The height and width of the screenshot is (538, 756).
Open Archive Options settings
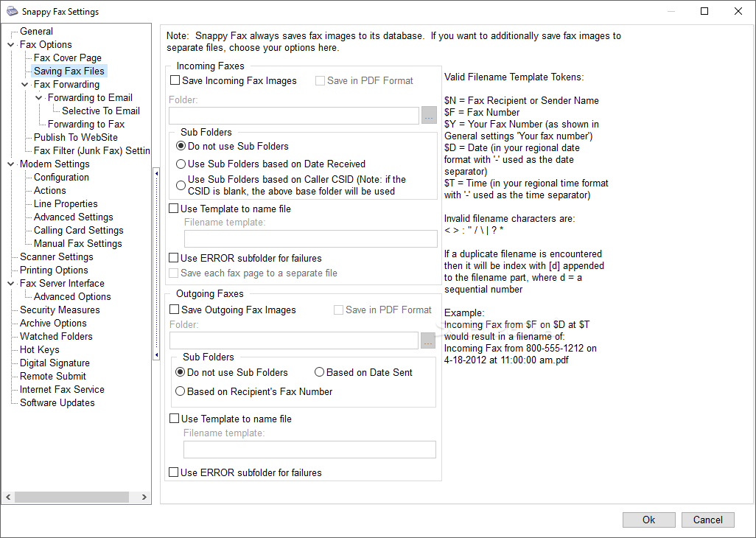(x=53, y=323)
